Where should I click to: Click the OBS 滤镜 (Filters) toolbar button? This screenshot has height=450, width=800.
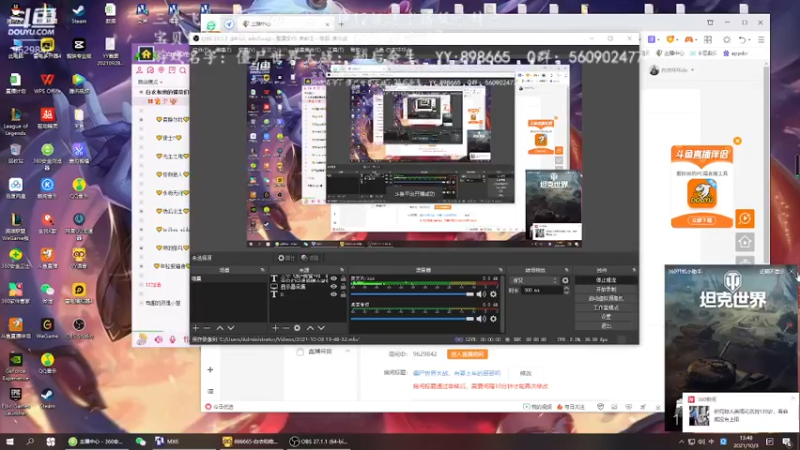point(310,258)
